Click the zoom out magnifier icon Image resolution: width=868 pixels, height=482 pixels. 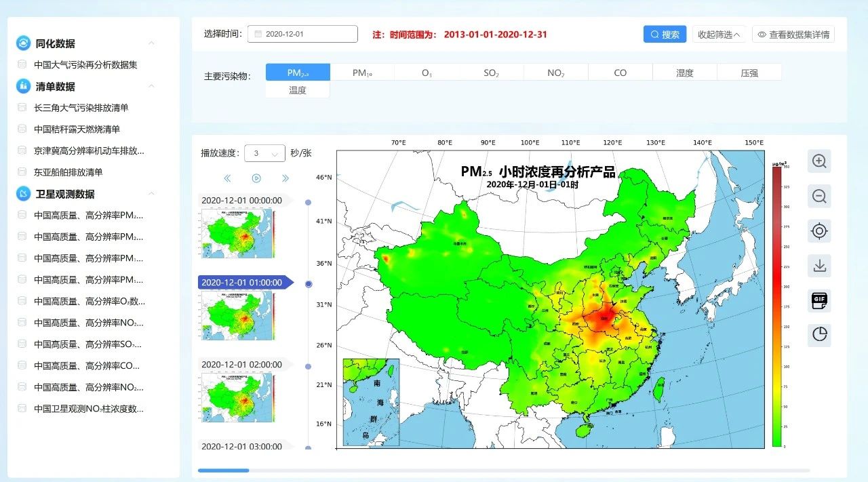[819, 197]
